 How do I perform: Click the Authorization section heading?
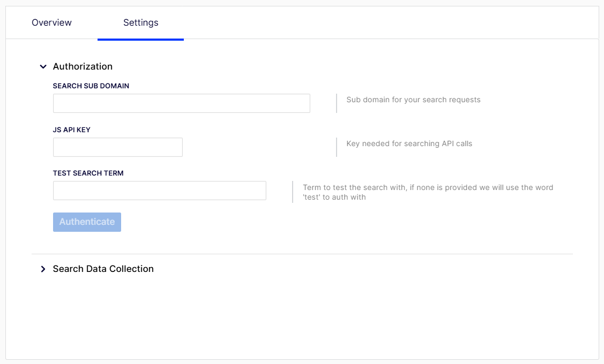click(x=83, y=66)
